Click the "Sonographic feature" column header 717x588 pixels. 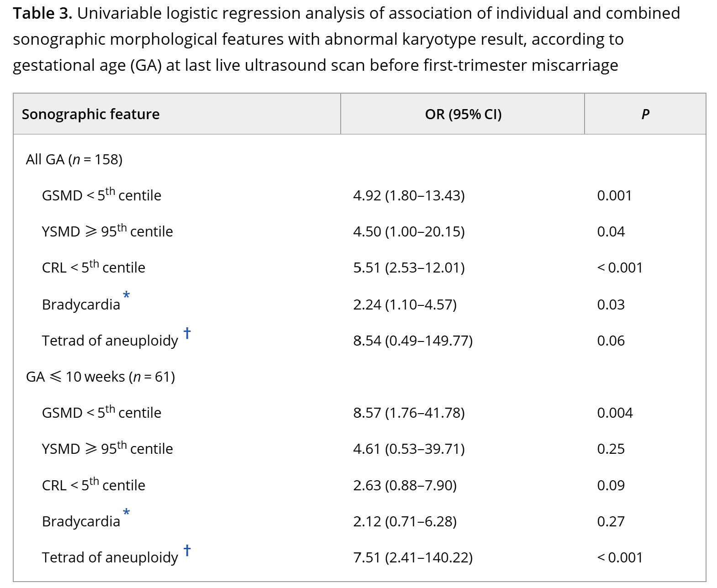(x=90, y=114)
